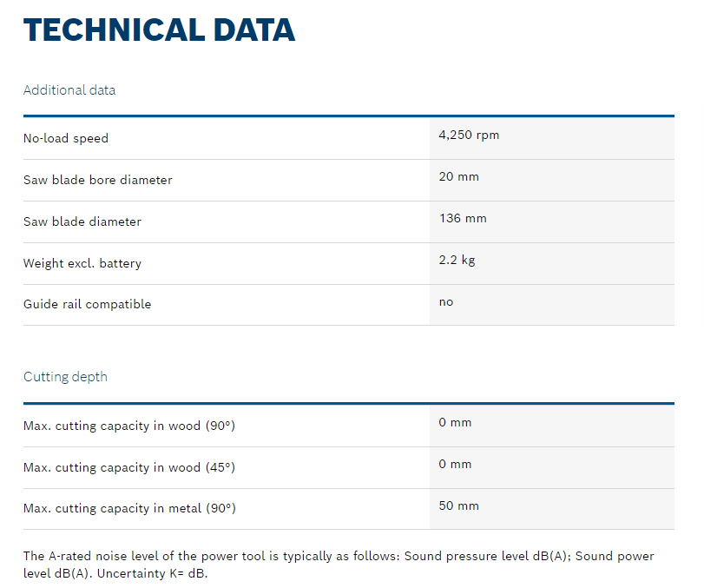Select the 0 mm value for wood (45°)
This screenshot has height=588, width=704.
tap(455, 465)
